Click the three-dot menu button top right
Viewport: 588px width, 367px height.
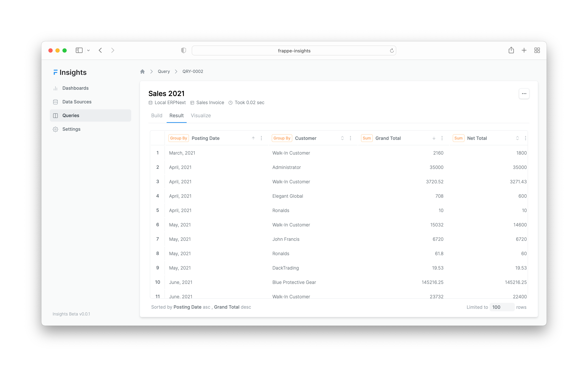(x=524, y=93)
